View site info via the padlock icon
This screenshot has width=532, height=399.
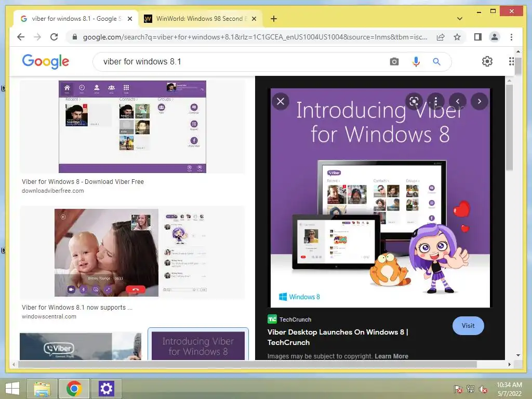75,37
